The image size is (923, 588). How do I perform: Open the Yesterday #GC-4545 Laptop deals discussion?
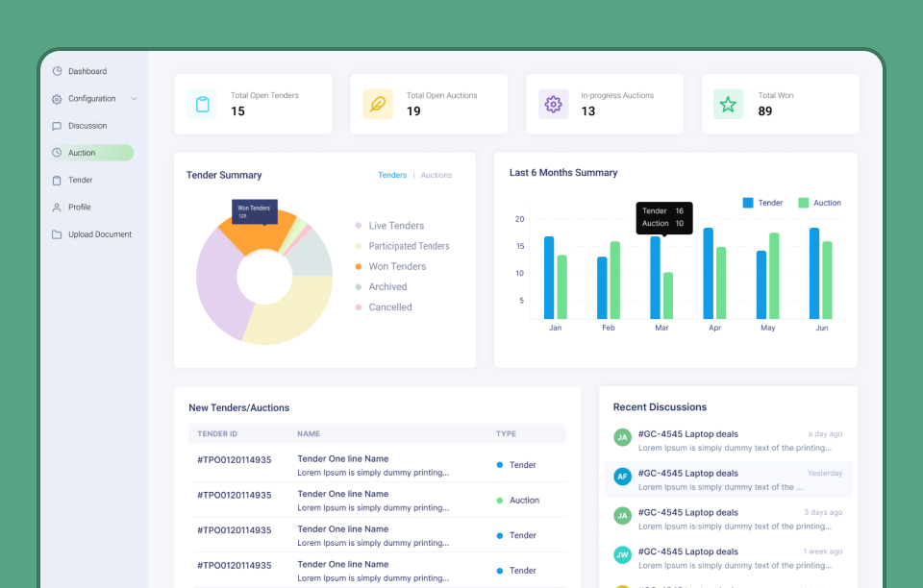(x=728, y=479)
